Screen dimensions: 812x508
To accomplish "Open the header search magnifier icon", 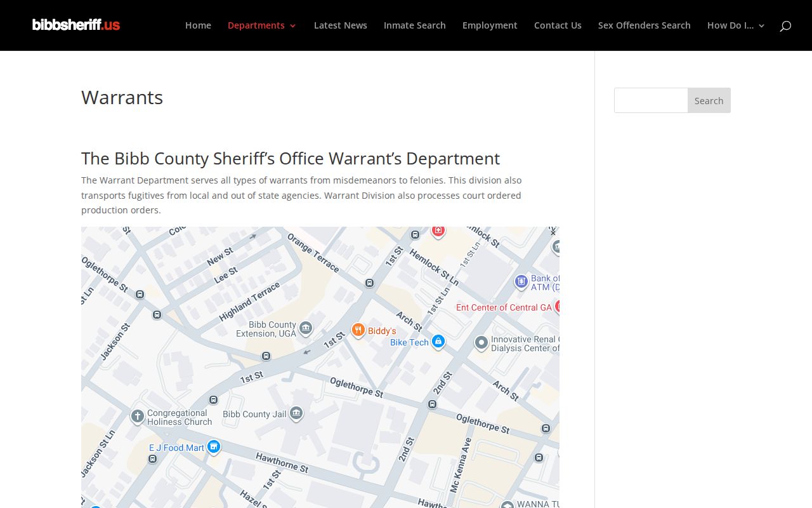I will pos(785,25).
